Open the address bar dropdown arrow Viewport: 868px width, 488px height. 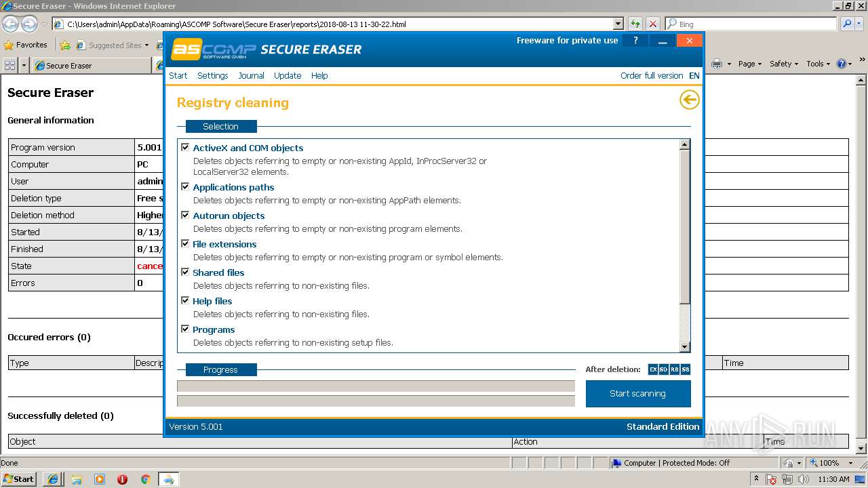click(x=618, y=24)
